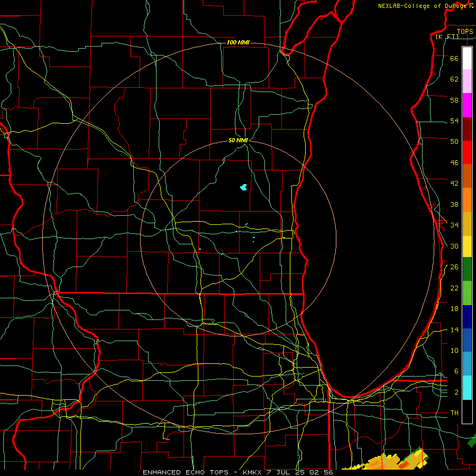
Task: Click the 66 value on the legend scale
Action: coord(454,58)
